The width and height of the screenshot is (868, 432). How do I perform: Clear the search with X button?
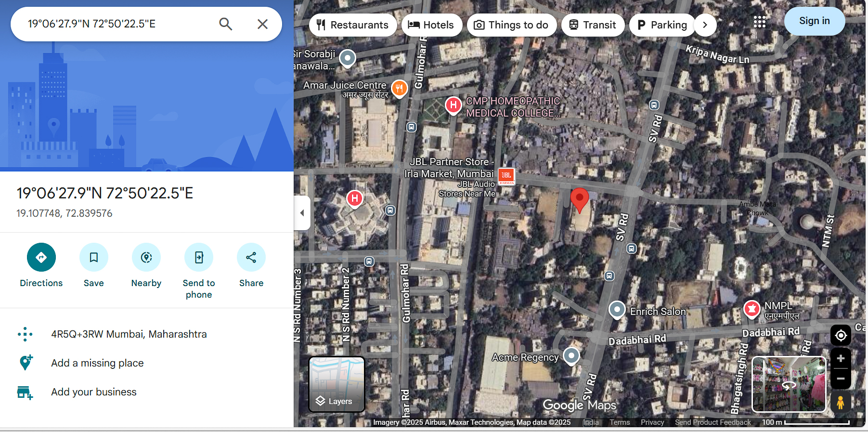(x=262, y=24)
